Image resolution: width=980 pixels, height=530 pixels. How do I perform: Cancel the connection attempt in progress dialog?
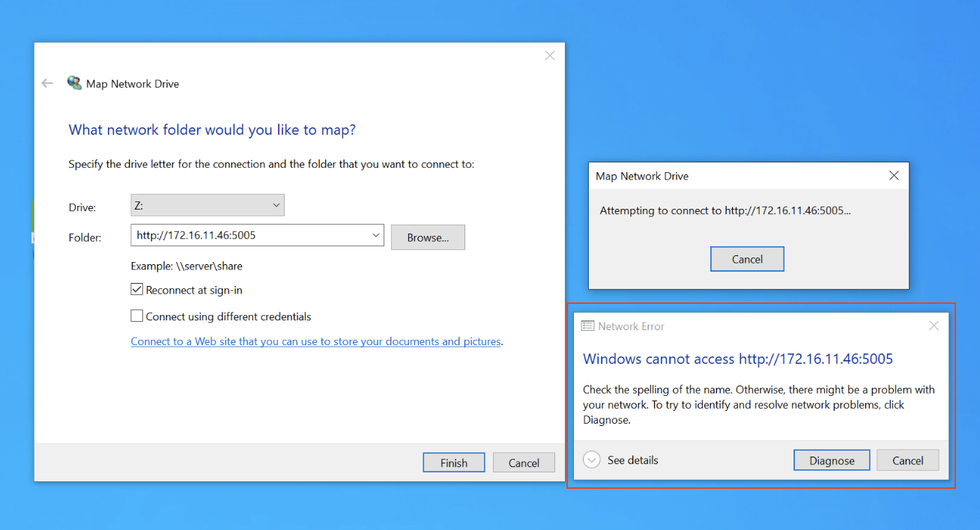coord(747,259)
